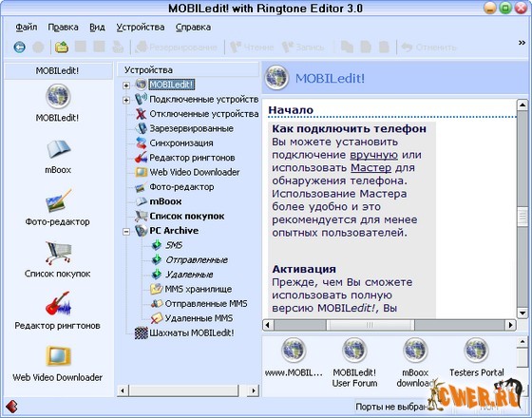Expand Подключенные устройства tree node

(126, 100)
